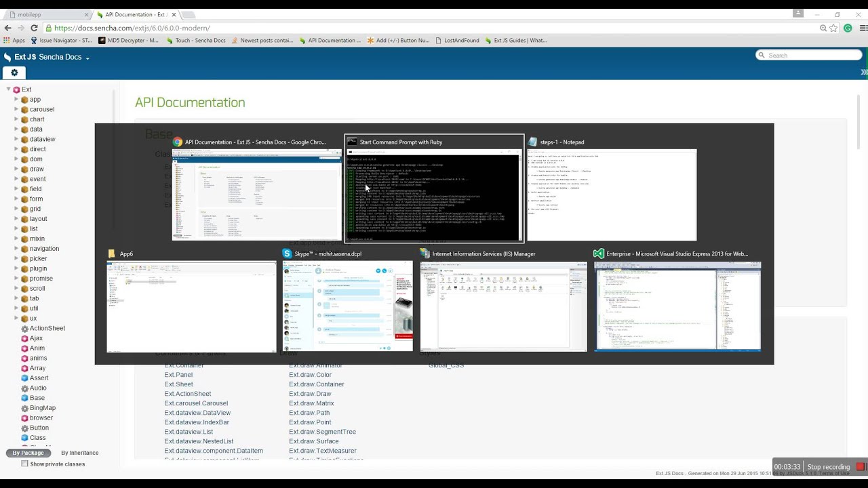Open the Ext.ActionSheet class link
Screen dimensions: 868x488
point(188,394)
